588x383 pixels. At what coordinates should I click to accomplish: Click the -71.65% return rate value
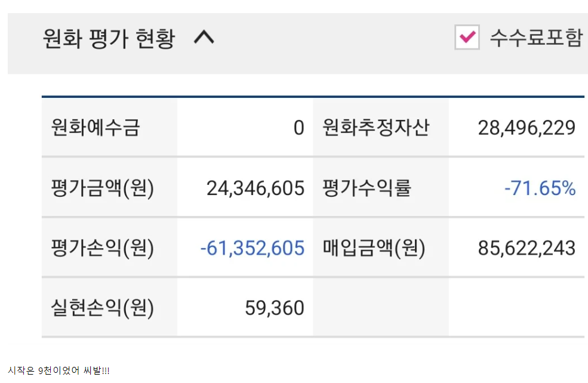coord(540,189)
